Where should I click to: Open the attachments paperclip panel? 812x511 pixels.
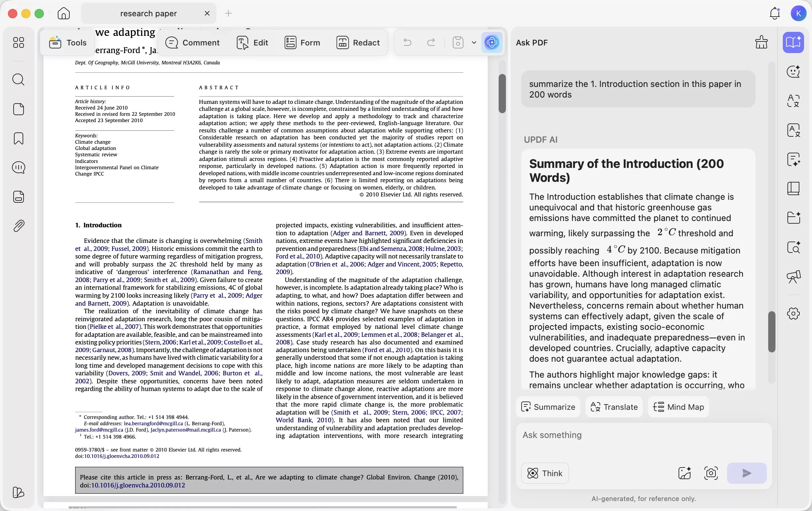click(x=19, y=226)
